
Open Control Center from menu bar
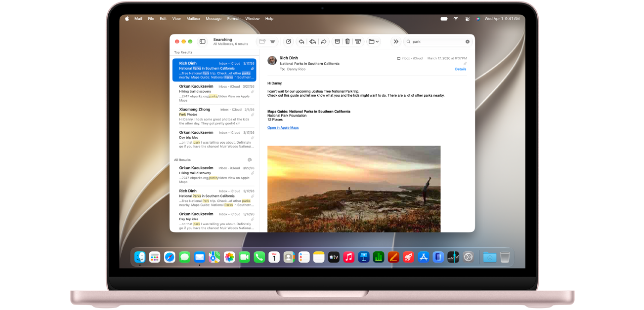[468, 19]
